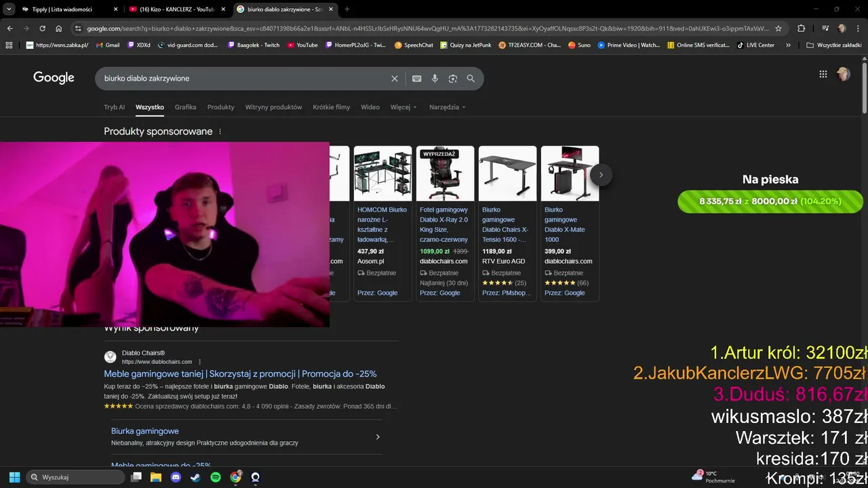Open the Witryny produktów tab
Image resolution: width=868 pixels, height=488 pixels.
click(273, 107)
